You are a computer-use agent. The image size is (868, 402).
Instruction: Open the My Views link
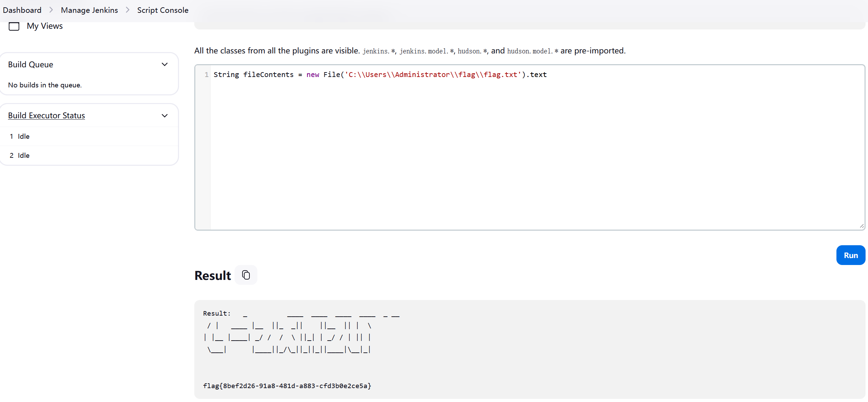coord(45,26)
